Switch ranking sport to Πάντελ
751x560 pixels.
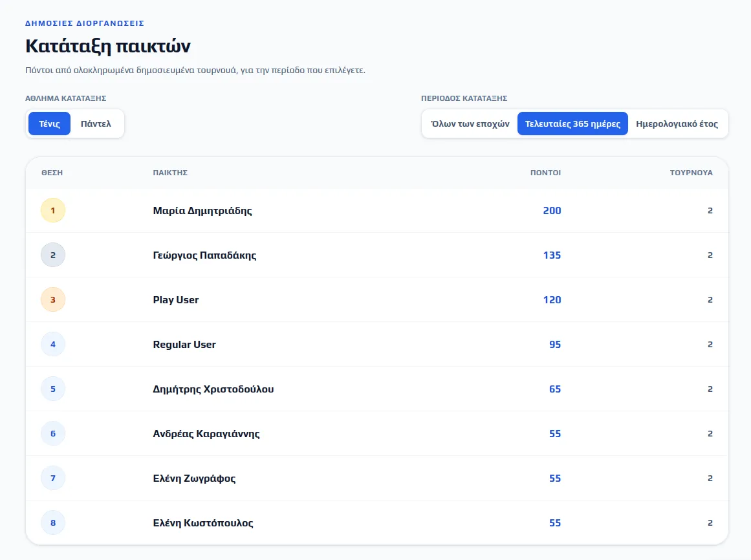(x=96, y=124)
